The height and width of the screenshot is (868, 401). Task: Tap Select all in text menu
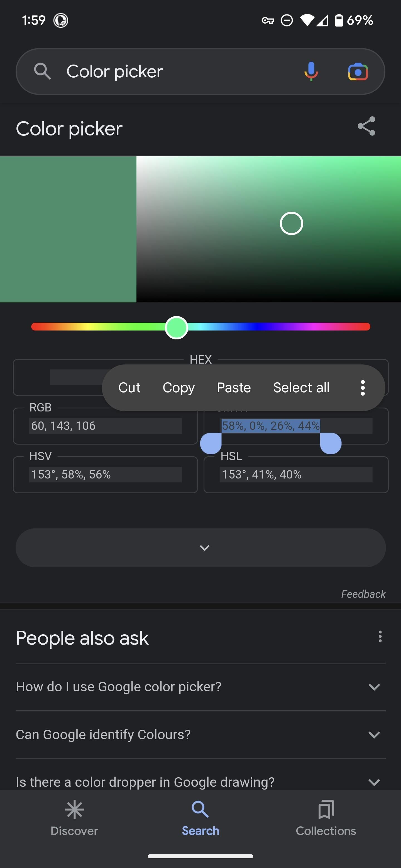pos(301,388)
